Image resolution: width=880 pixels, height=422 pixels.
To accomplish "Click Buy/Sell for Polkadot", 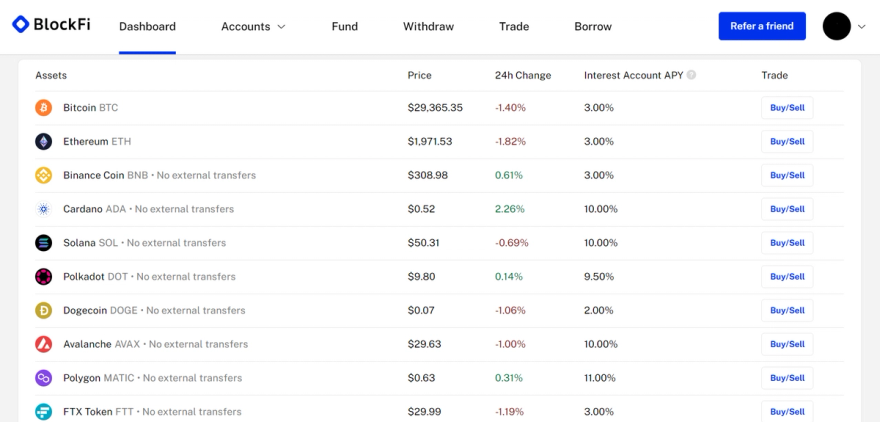I will (787, 277).
